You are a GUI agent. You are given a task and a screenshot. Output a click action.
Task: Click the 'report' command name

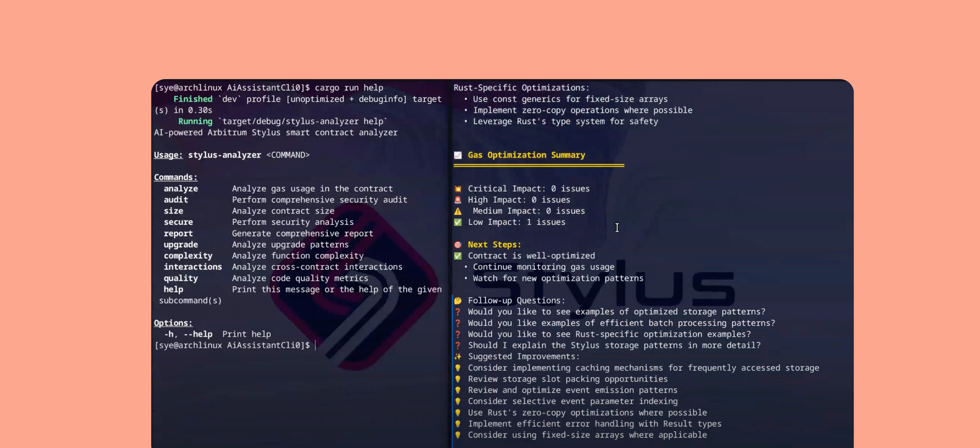click(178, 234)
